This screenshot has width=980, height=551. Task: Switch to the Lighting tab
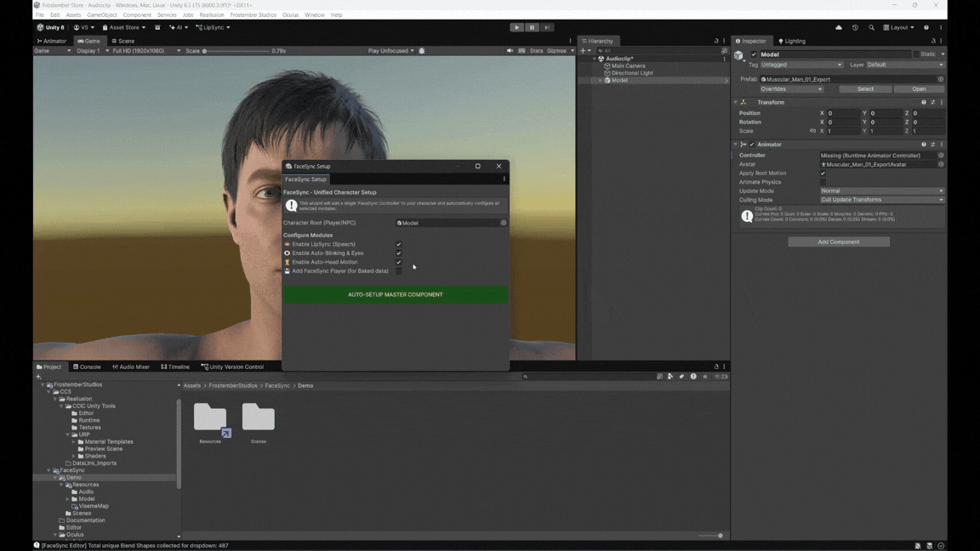pos(791,41)
